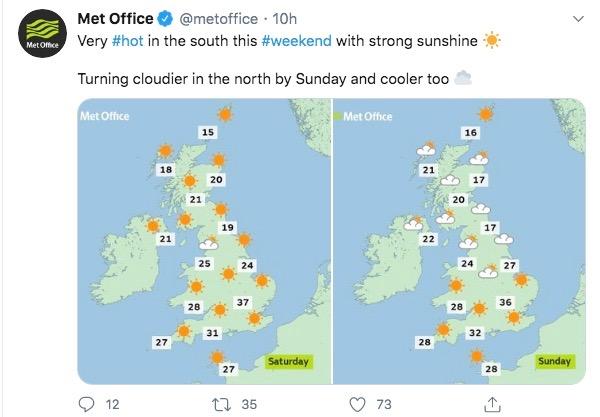The image size is (600, 417).
Task: Open the share tweet icon
Action: [492, 404]
